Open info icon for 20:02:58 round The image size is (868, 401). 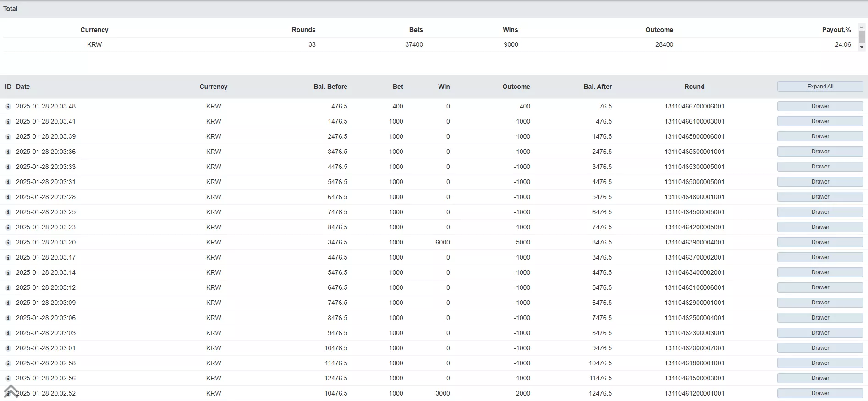(8, 363)
